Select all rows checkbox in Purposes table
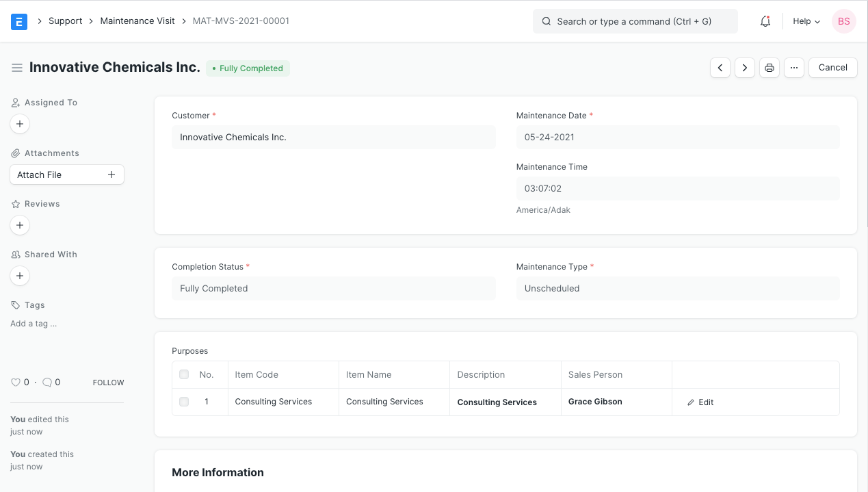868x492 pixels. (184, 374)
